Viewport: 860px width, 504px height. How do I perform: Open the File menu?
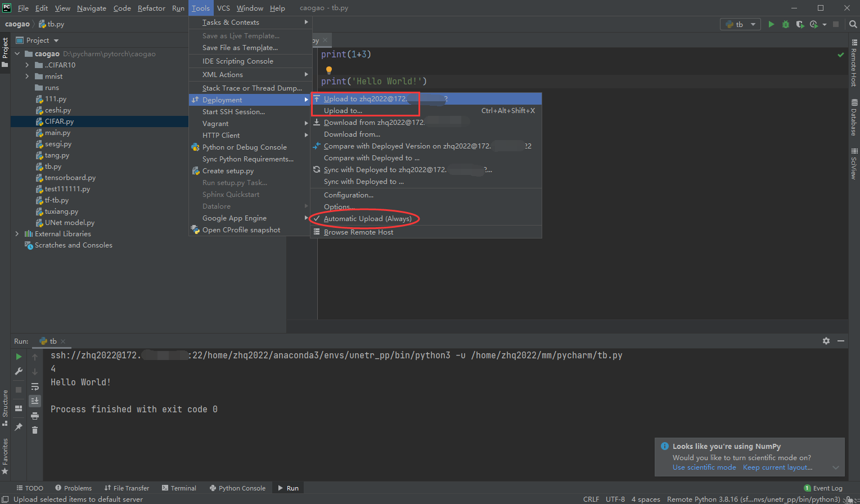(23, 8)
